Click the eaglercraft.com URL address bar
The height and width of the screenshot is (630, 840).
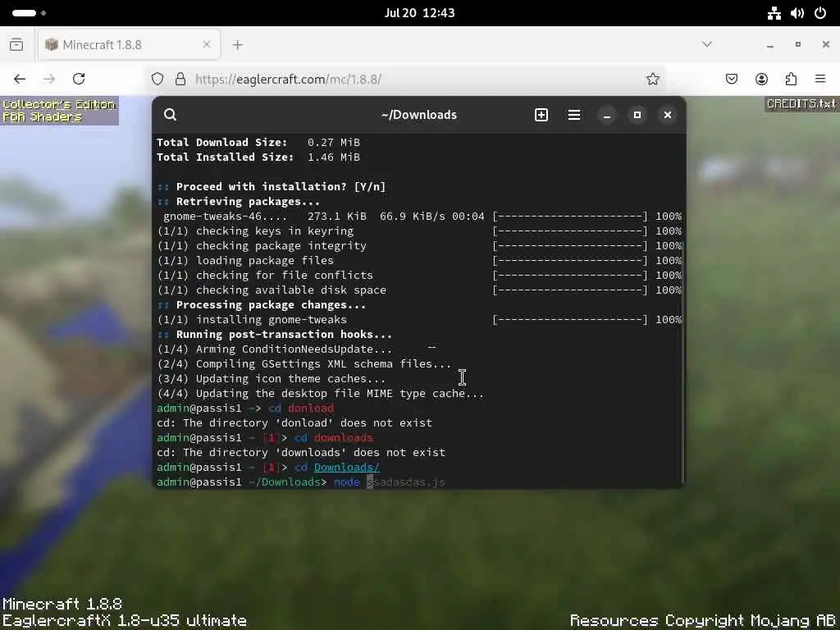[407, 80]
